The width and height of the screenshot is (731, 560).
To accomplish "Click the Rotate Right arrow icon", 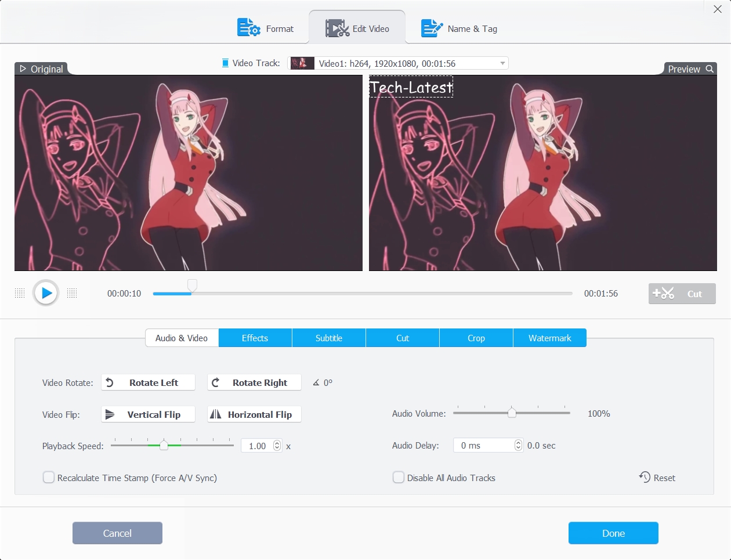I will coord(216,382).
